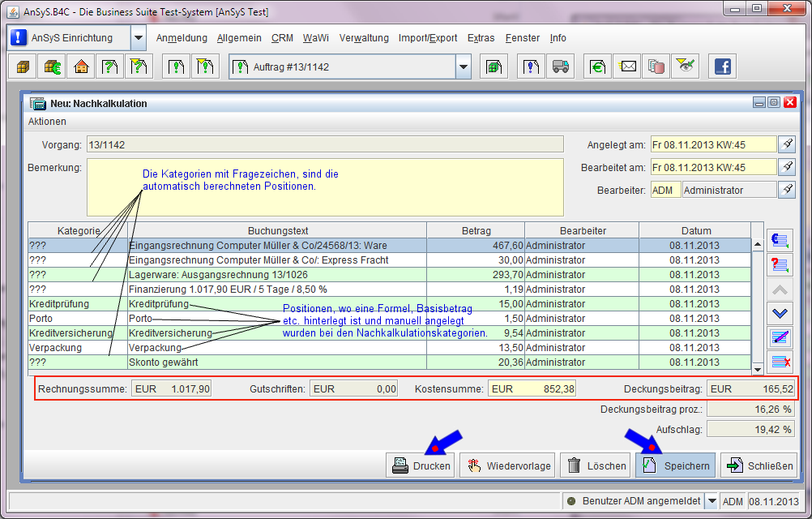Open the Aktionen menu in Nachkalkulation window
The image size is (812, 519).
click(47, 121)
